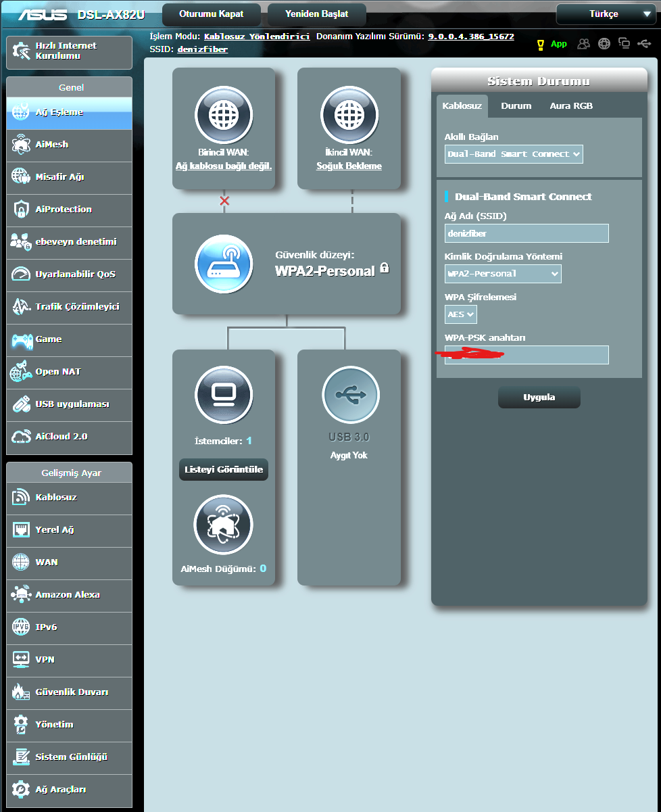Click the Trafik Çözümleyici icon
The image size is (661, 812).
click(20, 307)
